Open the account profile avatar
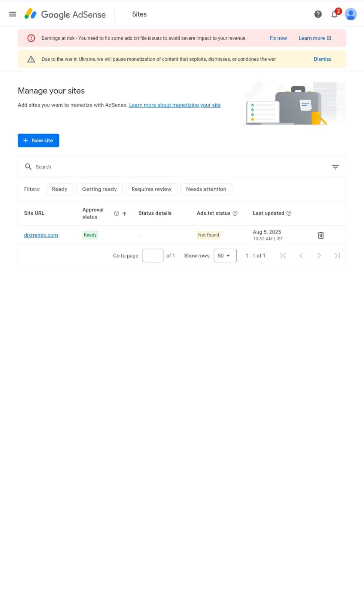This screenshot has width=364, height=600. point(351,14)
